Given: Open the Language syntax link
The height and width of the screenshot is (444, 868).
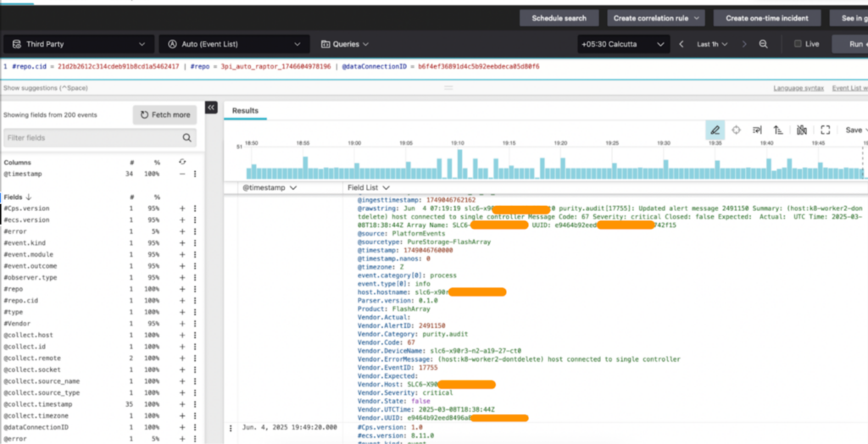Looking at the screenshot, I should click(798, 88).
